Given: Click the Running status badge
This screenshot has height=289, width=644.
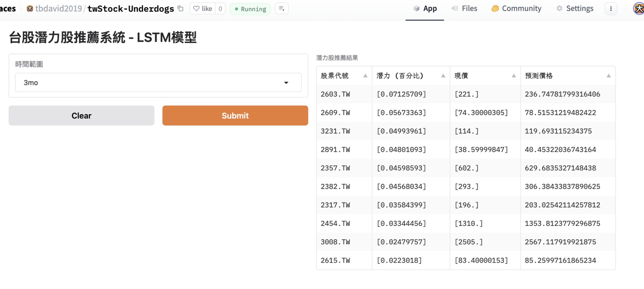Looking at the screenshot, I should pos(250,9).
